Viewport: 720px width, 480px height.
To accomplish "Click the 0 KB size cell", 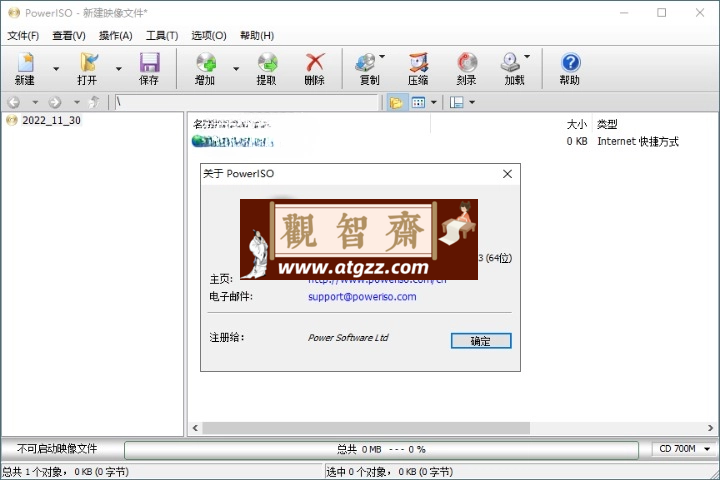I will tap(577, 141).
